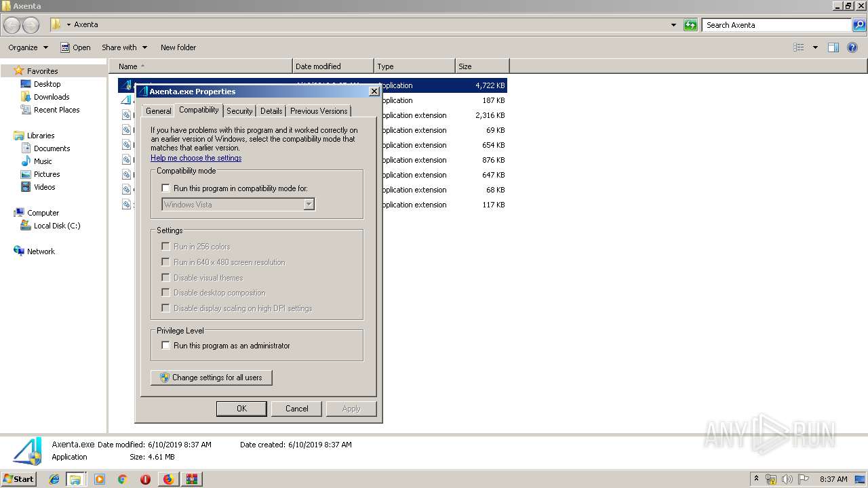868x488 pixels.
Task: Open the Organize dropdown menu
Action: coord(28,47)
